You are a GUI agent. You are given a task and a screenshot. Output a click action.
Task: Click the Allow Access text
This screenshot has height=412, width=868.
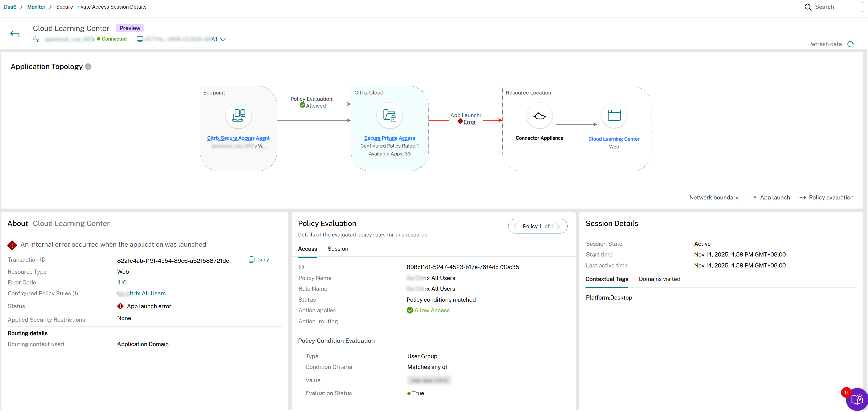click(432, 311)
